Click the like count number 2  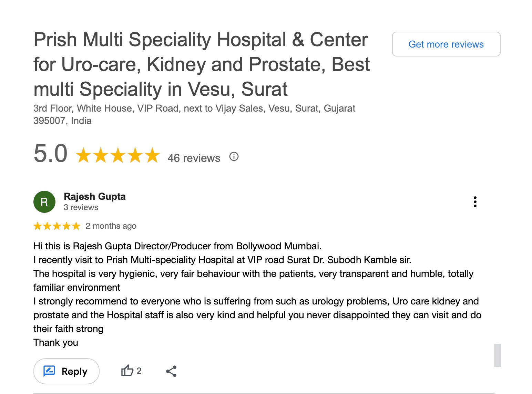tap(139, 371)
